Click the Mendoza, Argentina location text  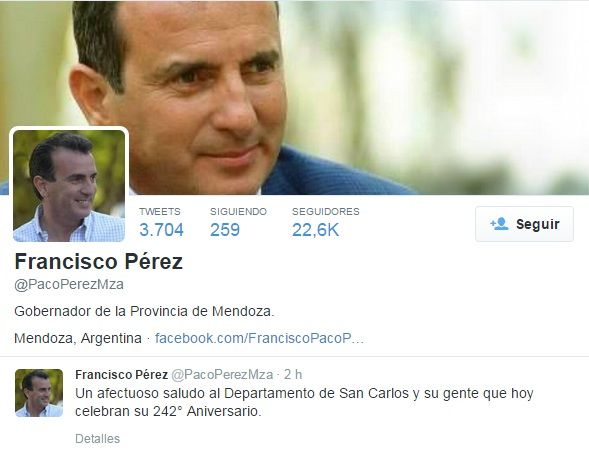click(x=78, y=338)
